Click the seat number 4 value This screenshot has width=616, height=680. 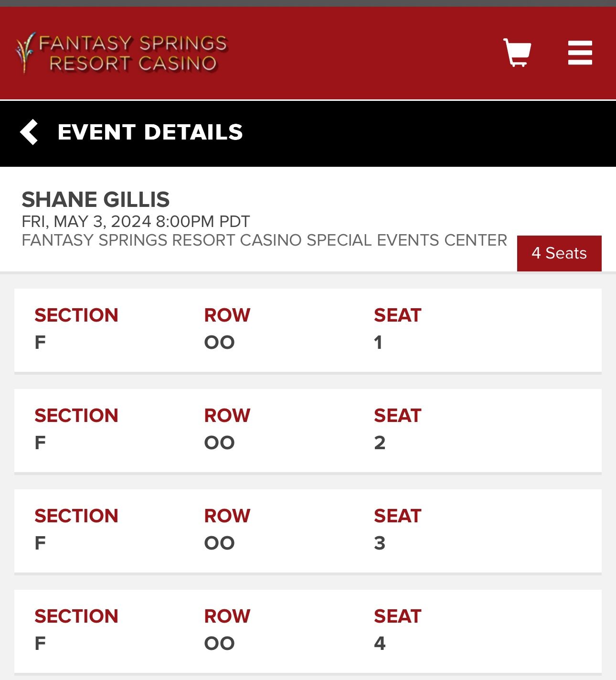point(380,644)
